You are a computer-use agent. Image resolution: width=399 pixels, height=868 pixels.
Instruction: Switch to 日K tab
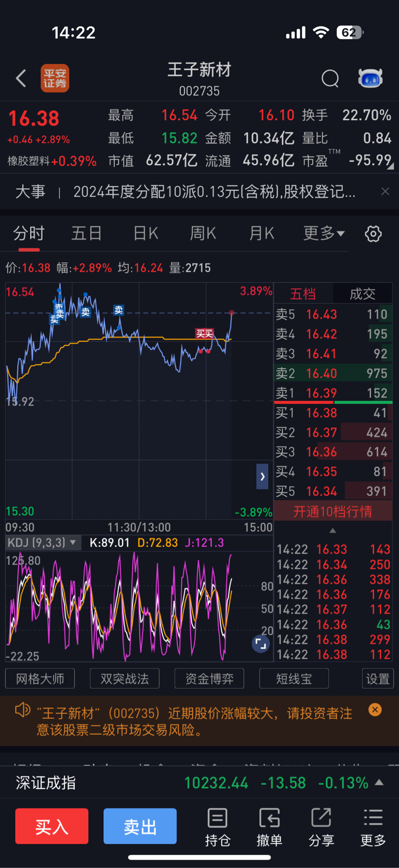pos(145,233)
